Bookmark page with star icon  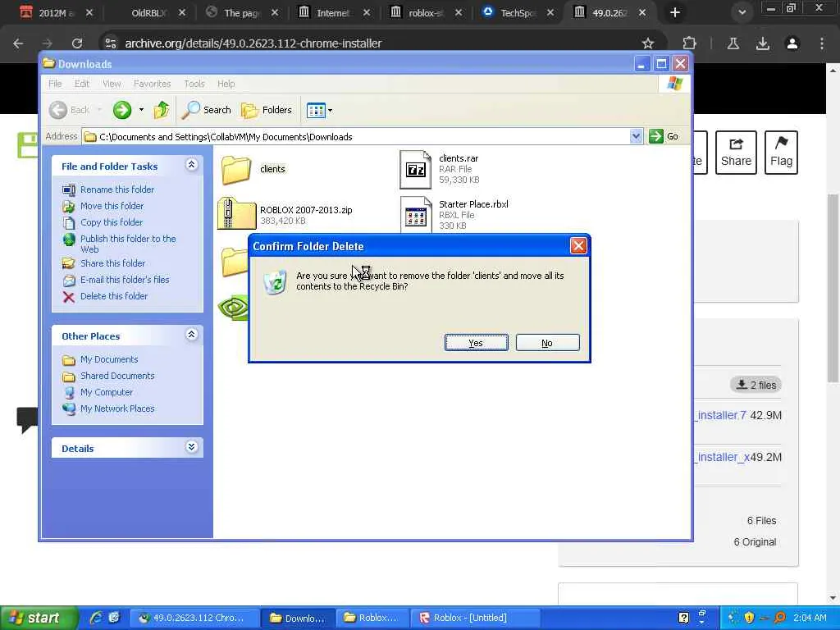[x=648, y=43]
